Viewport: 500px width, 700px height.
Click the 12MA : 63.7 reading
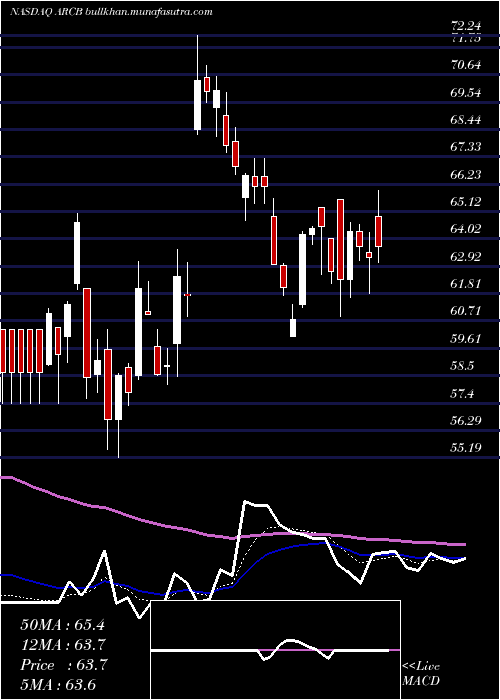(63, 645)
